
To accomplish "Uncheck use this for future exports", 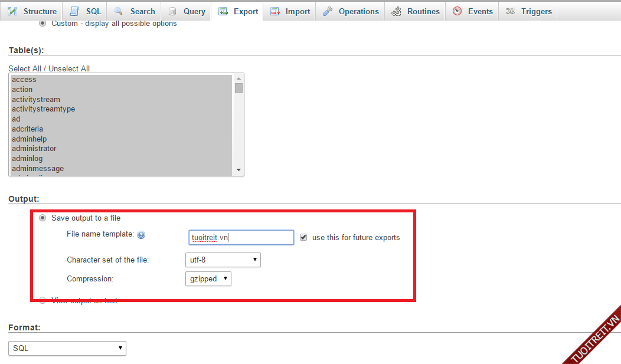I will pyautogui.click(x=303, y=237).
